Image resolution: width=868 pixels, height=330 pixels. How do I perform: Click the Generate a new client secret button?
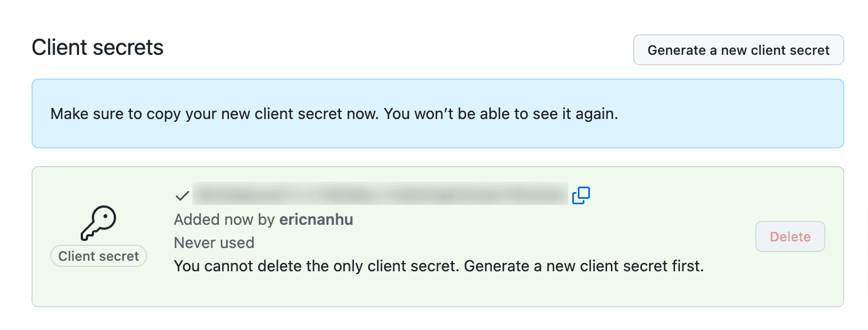[738, 50]
